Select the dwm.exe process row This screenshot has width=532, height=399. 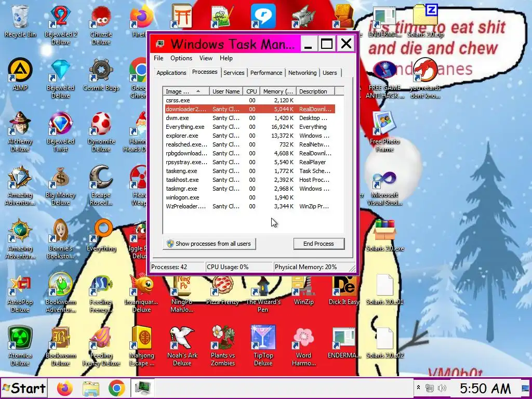pyautogui.click(x=250, y=118)
